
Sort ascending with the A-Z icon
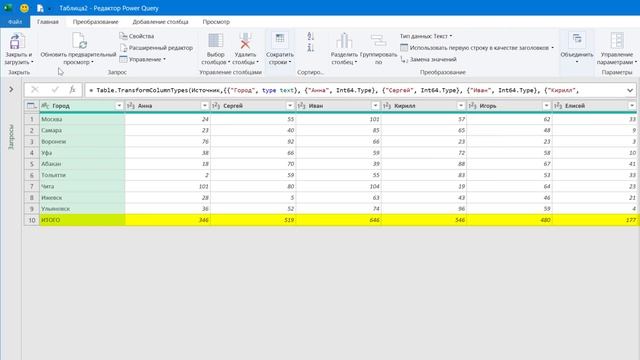(x=310, y=36)
